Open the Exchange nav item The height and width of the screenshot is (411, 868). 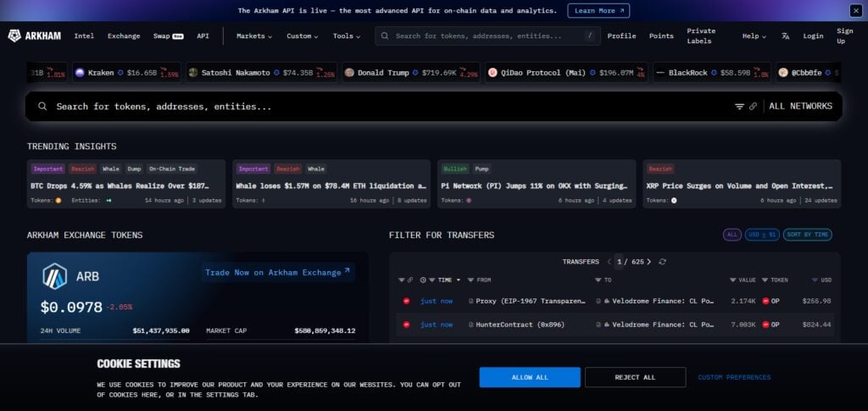click(x=124, y=36)
